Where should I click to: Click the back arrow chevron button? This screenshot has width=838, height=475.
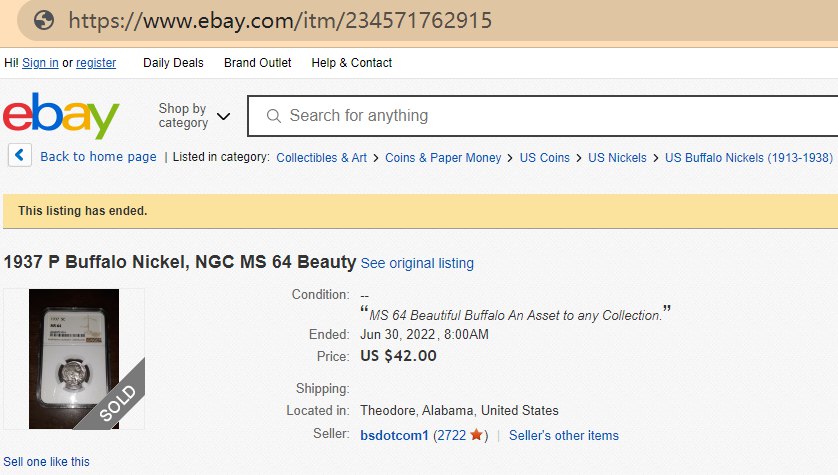tap(20, 156)
